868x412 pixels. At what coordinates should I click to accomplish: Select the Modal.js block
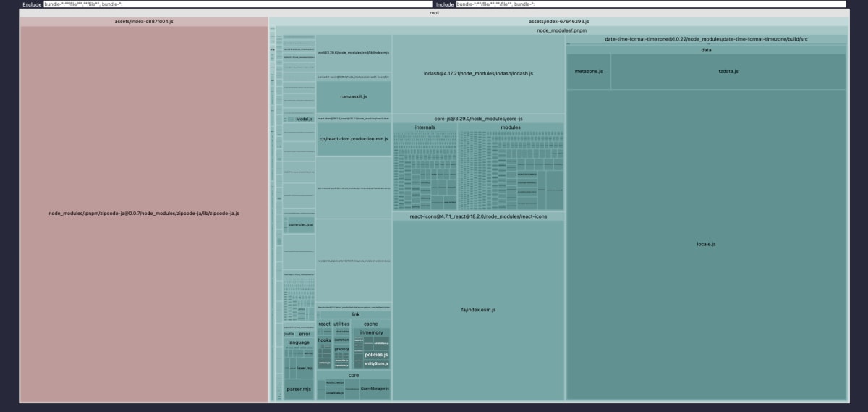pos(304,119)
